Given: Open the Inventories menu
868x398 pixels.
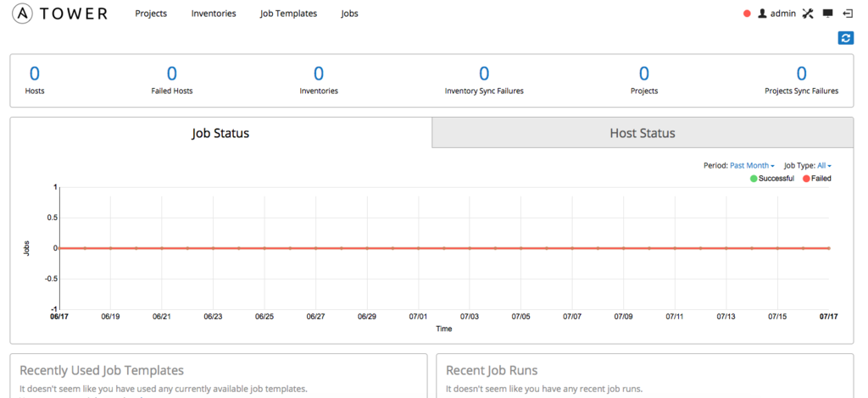Looking at the screenshot, I should tap(214, 14).
